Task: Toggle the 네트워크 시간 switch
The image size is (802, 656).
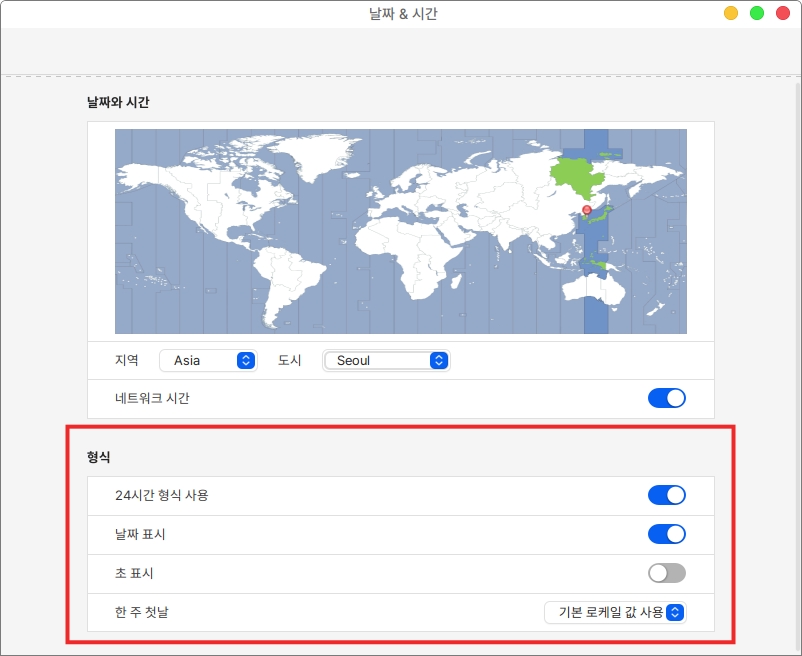Action: click(x=666, y=398)
